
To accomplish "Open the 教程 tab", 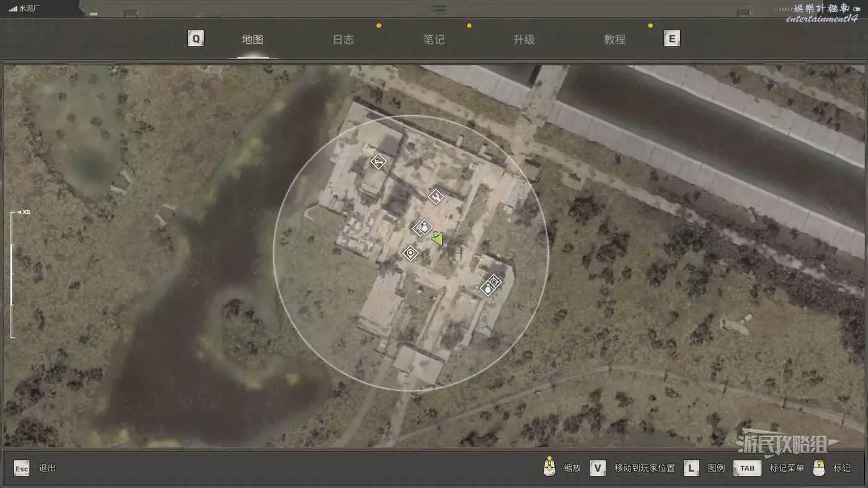I will (x=614, y=40).
